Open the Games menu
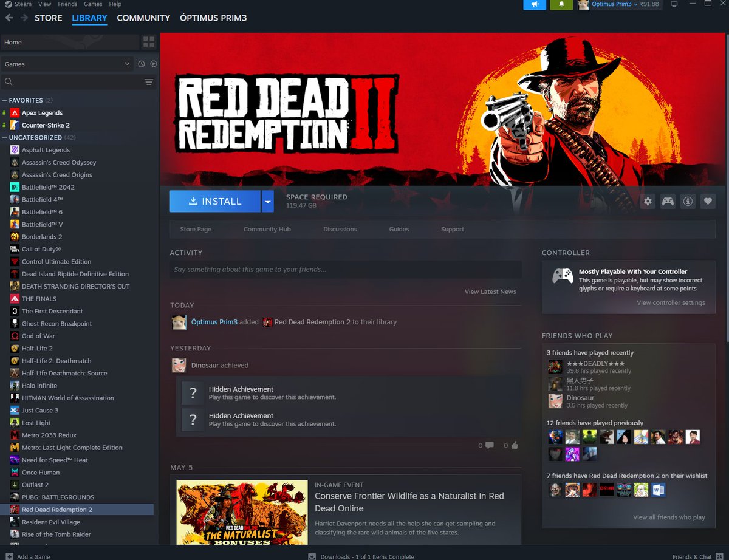The height and width of the screenshot is (560, 729). pyautogui.click(x=93, y=4)
